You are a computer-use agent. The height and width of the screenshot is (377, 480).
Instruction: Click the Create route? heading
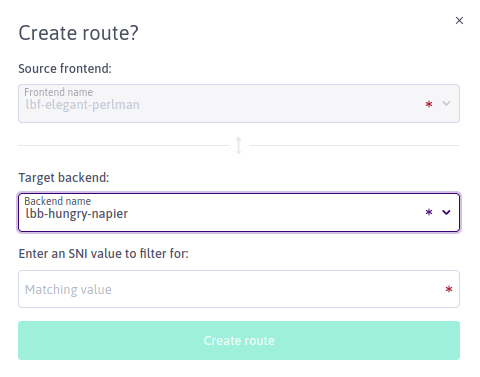tap(78, 33)
